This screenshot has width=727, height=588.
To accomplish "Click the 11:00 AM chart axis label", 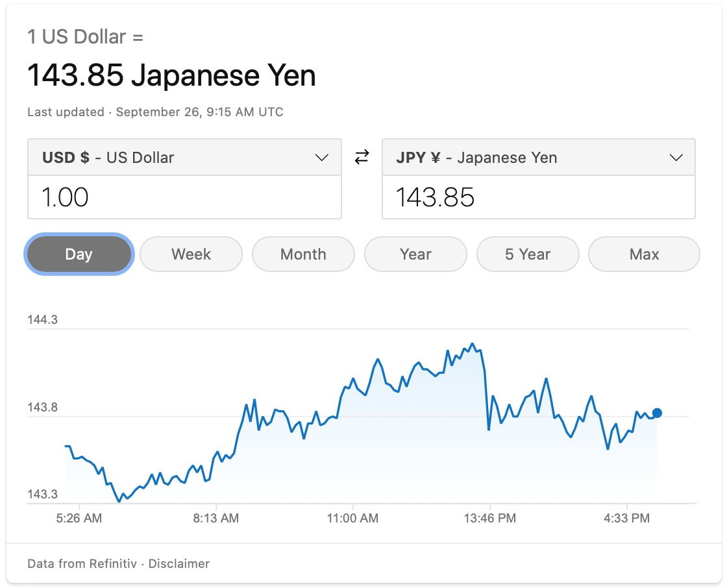I will [x=352, y=519].
